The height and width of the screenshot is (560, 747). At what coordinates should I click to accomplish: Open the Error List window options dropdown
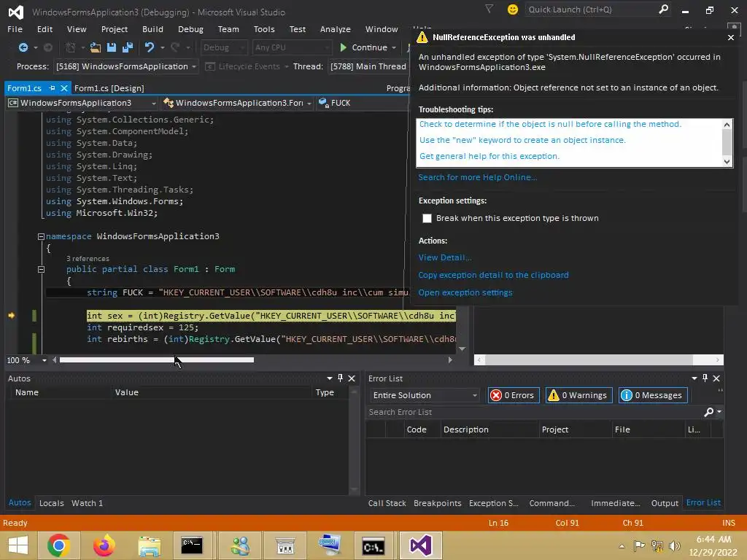coord(694,378)
